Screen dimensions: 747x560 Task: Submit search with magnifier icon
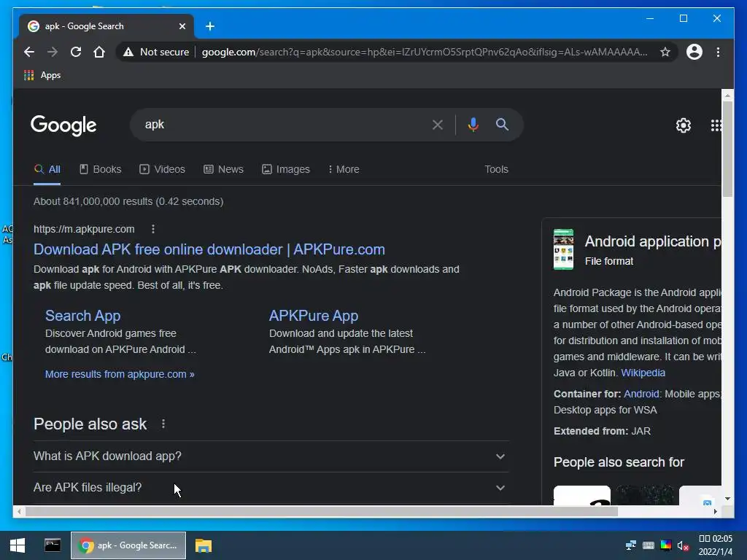[x=502, y=125]
